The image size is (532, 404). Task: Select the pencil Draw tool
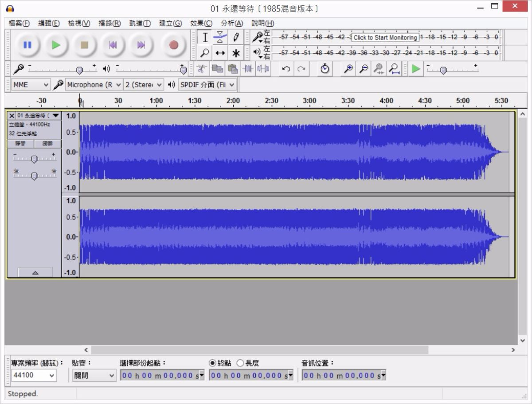[235, 38]
